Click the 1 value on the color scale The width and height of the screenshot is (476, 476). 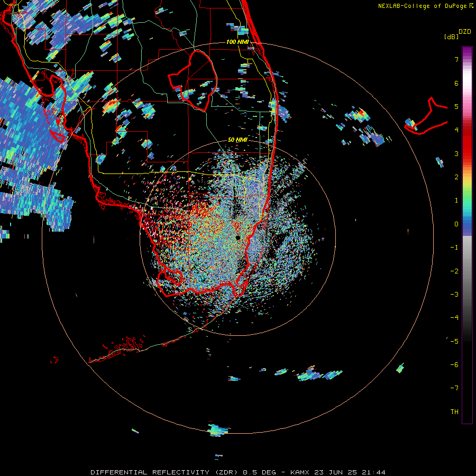tap(456, 200)
